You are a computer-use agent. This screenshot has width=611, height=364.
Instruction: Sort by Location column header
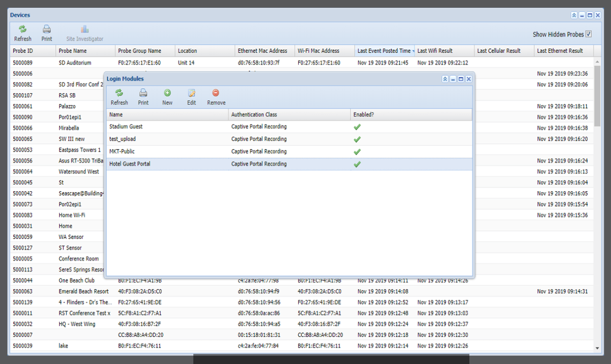(205, 51)
